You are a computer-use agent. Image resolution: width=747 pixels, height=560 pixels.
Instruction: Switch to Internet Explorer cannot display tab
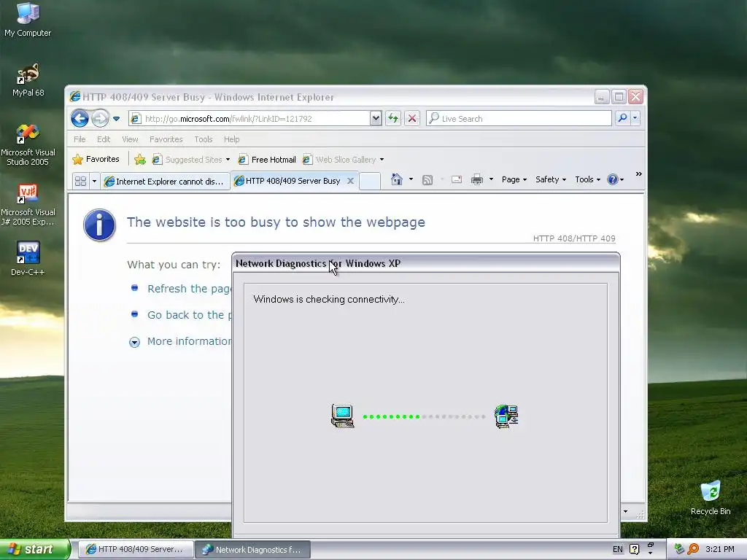point(165,182)
